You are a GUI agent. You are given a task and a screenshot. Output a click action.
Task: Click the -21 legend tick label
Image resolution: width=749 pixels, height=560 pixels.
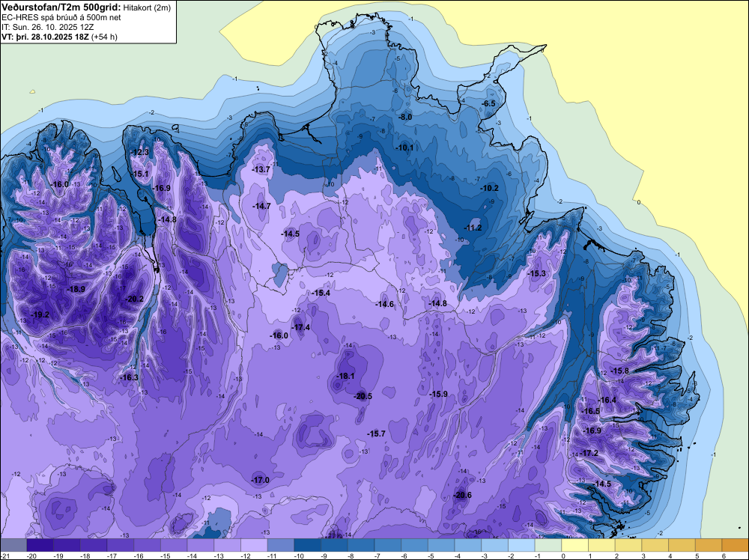4,556
